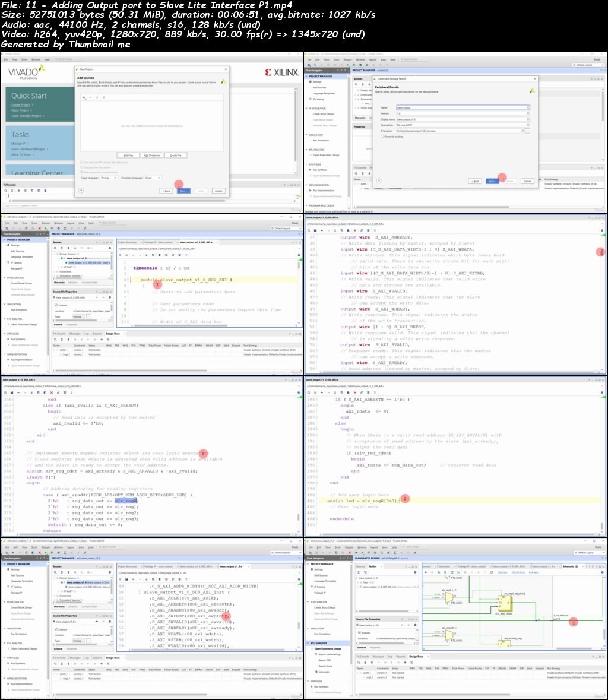This screenshot has width=608, height=700.
Task: Open Report Methodology under RTL ANALYSIS
Action: tap(330, 654)
